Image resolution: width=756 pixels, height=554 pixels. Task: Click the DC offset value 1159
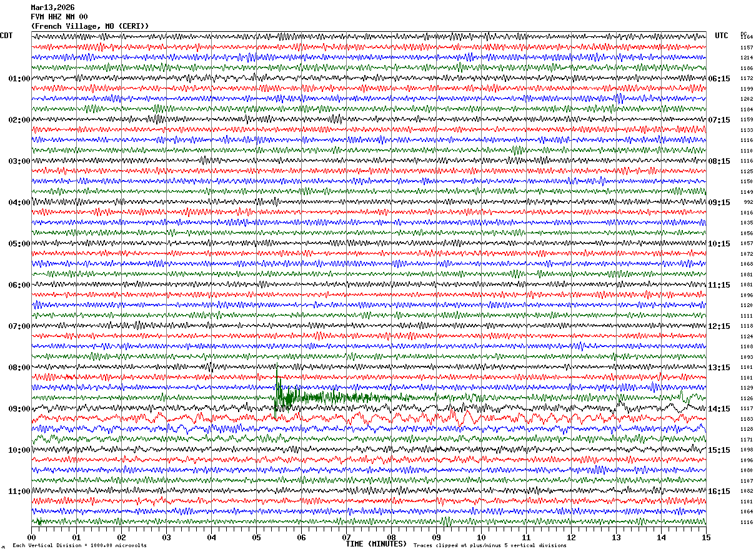coord(747,120)
